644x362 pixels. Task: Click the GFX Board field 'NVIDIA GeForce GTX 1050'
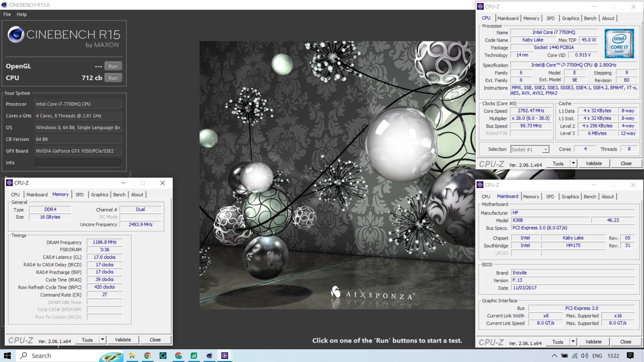78,151
